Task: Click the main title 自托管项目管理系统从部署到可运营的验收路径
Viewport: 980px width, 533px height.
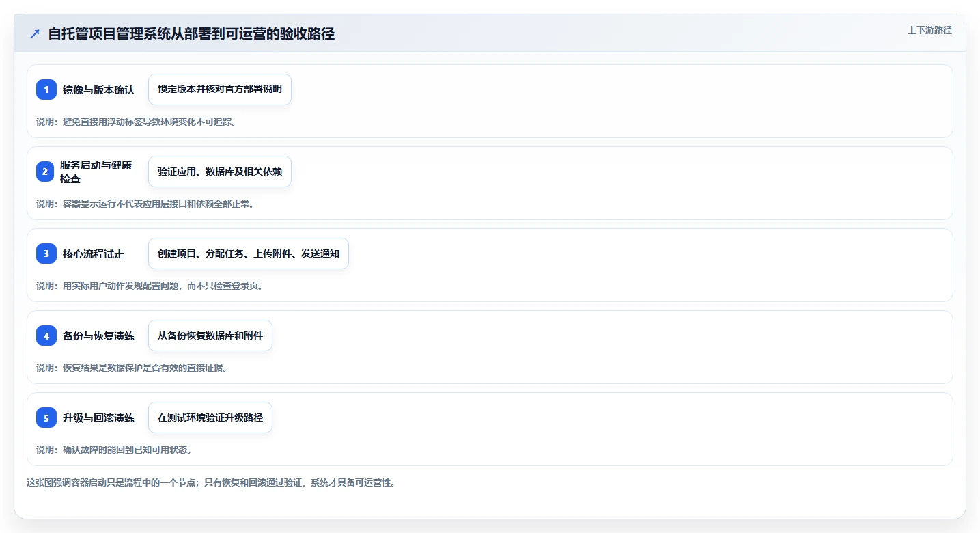Action: point(191,33)
